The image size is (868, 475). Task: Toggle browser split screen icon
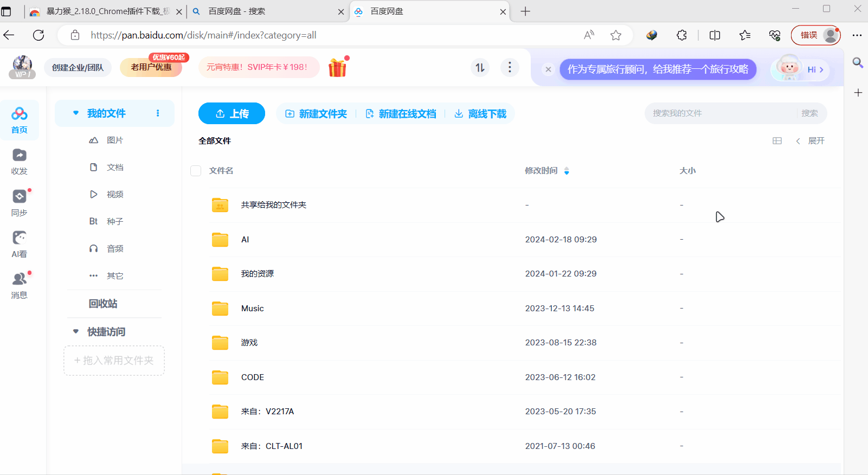pyautogui.click(x=715, y=35)
